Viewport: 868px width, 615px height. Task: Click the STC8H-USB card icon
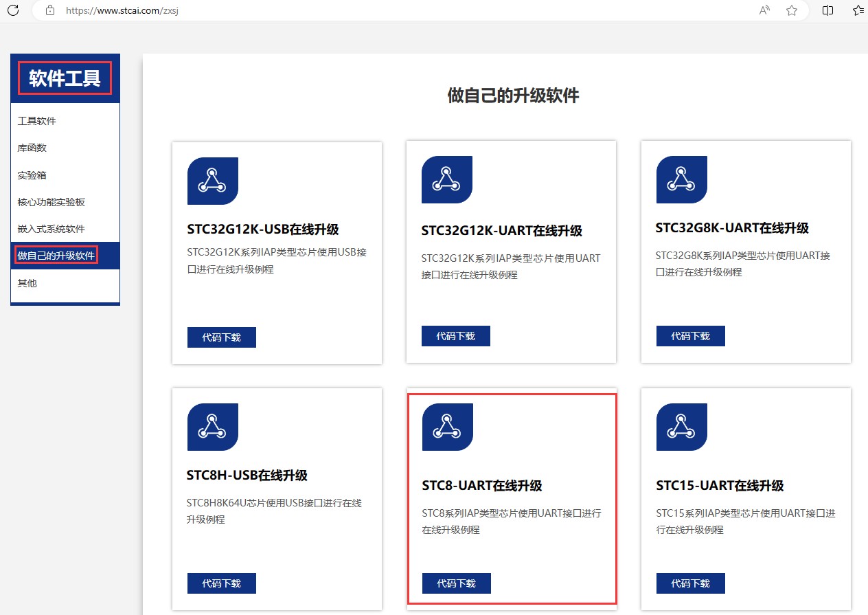(x=213, y=427)
